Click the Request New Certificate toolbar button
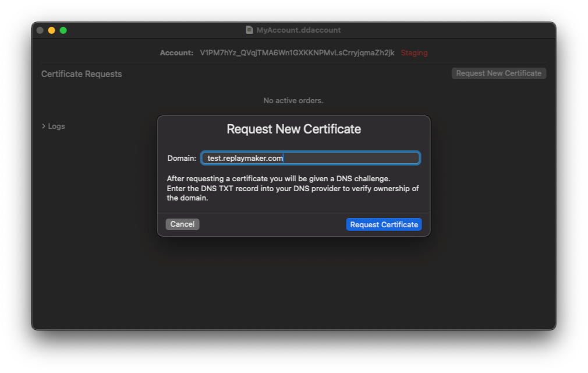 pos(498,73)
